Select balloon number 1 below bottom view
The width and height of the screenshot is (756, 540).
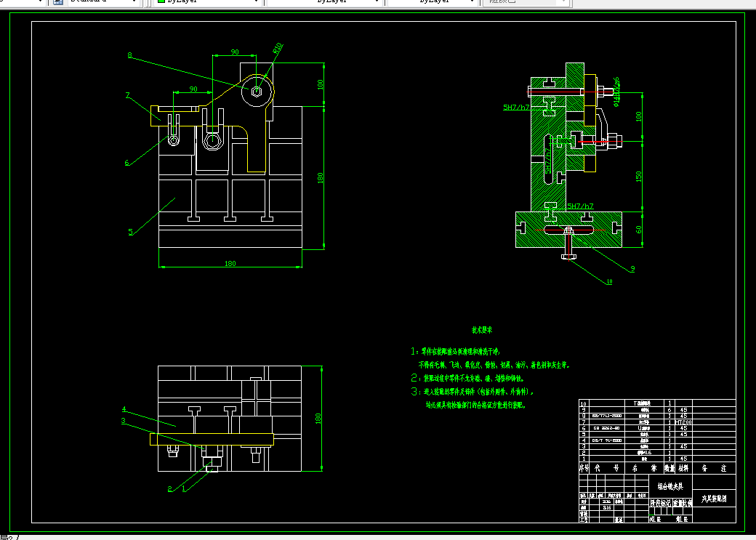(183, 489)
